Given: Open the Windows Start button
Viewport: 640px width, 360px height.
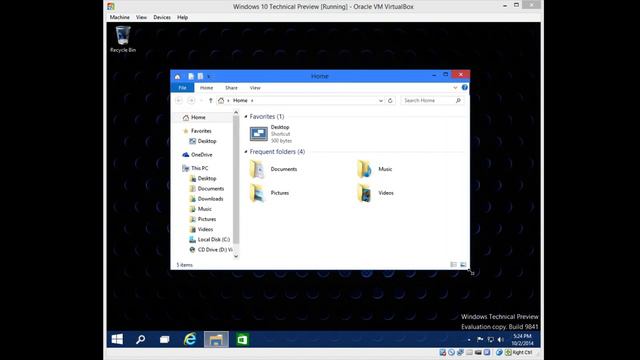Looking at the screenshot, I should [117, 339].
